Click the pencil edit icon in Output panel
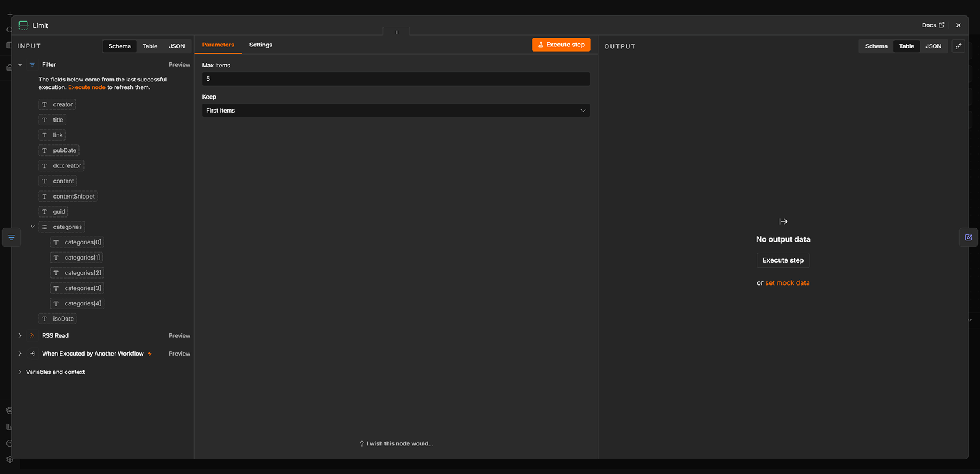980x474 pixels. pyautogui.click(x=958, y=46)
